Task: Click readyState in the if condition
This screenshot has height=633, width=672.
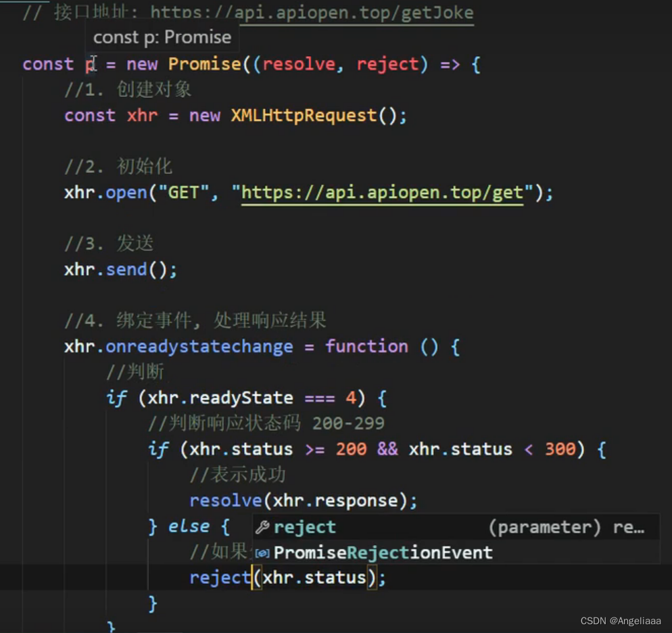Action: coord(241,398)
